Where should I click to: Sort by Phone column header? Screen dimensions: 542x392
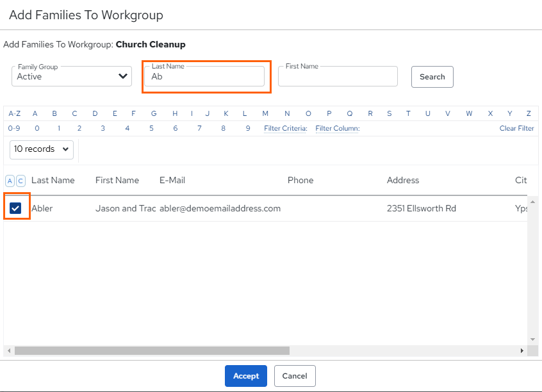(x=300, y=180)
